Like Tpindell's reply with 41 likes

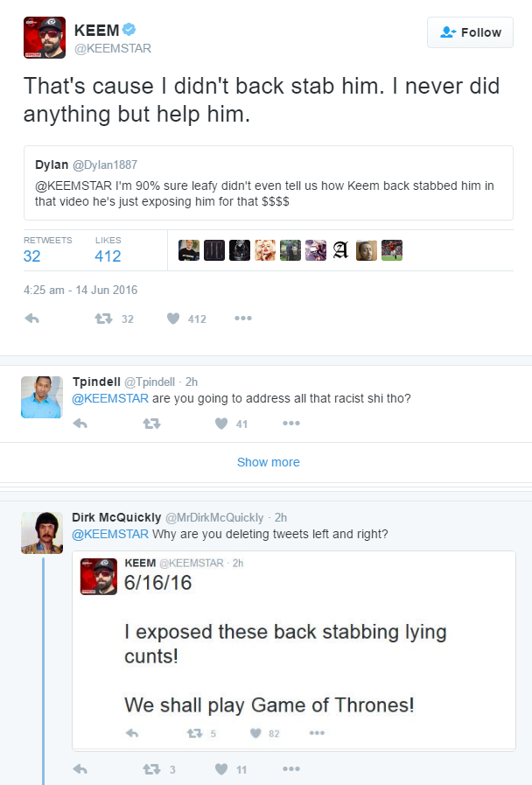click(221, 424)
